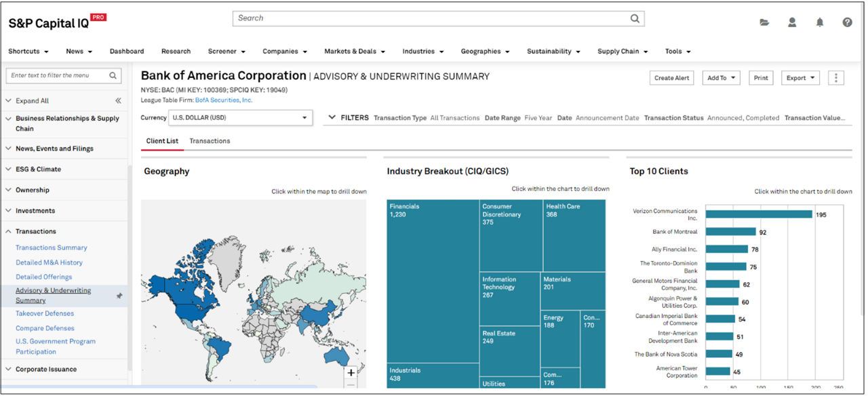Drill into Information Technology 267 block
Image resolution: width=868 pixels, height=398 pixels.
510,299
